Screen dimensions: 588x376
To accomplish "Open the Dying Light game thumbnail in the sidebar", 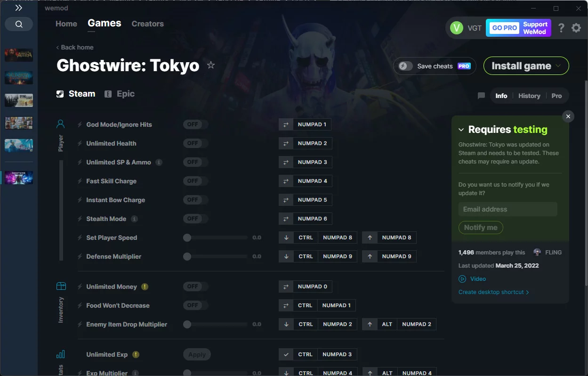I will pyautogui.click(x=19, y=100).
